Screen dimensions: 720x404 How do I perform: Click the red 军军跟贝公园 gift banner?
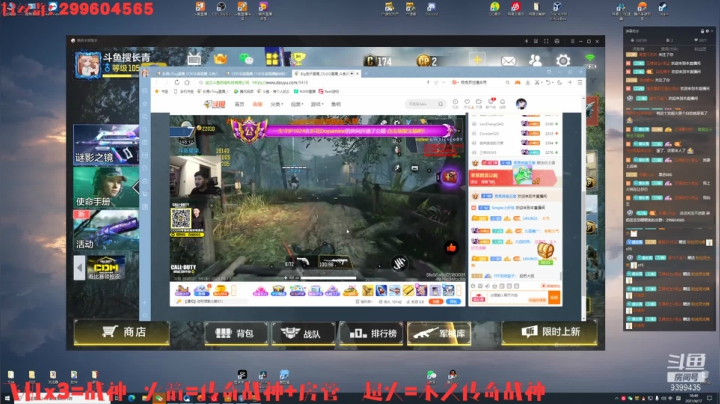[512, 177]
